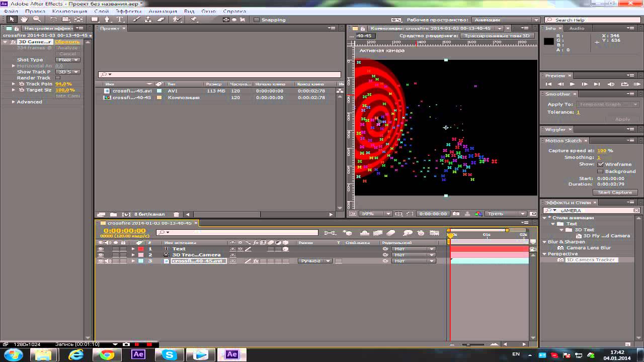Select the Rotation tool
Screen dimensions: 644x362
(53, 20)
